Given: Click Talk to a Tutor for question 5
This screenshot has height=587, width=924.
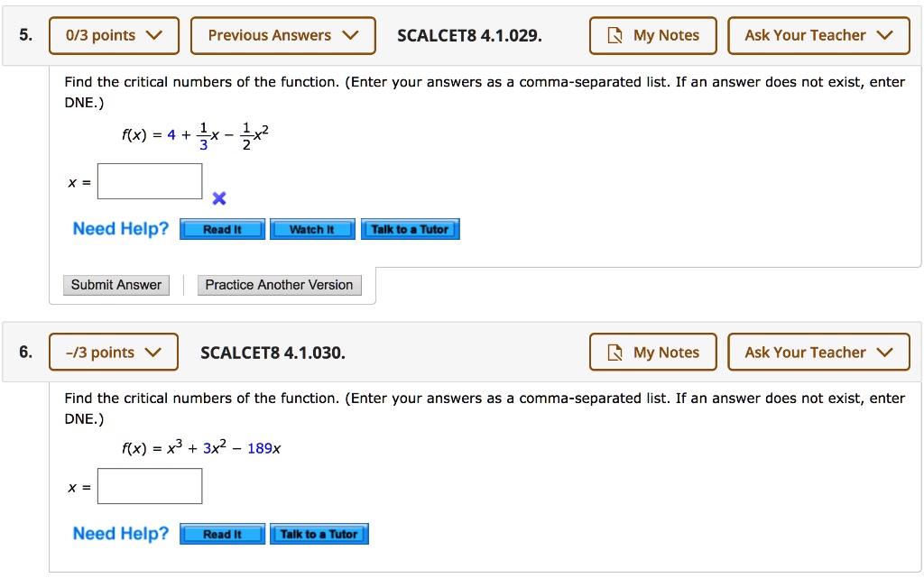Looking at the screenshot, I should coord(411,228).
